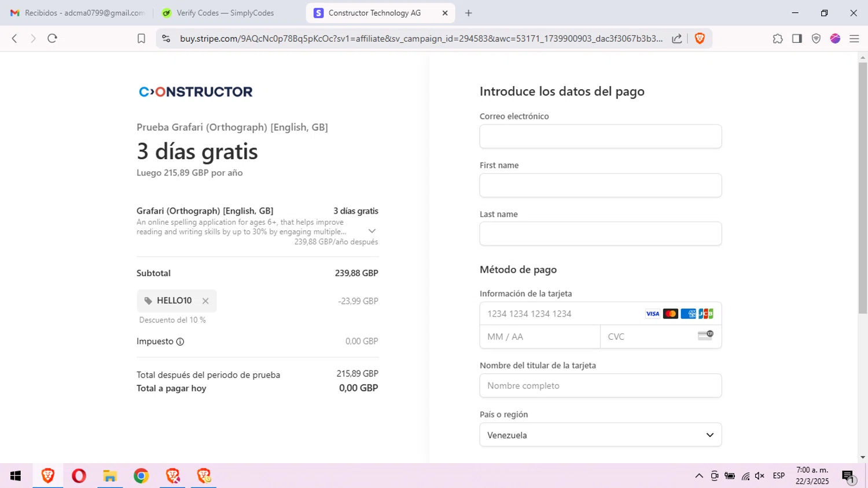
Task: Open the Impuesto info tooltip icon
Action: pyautogui.click(x=180, y=342)
